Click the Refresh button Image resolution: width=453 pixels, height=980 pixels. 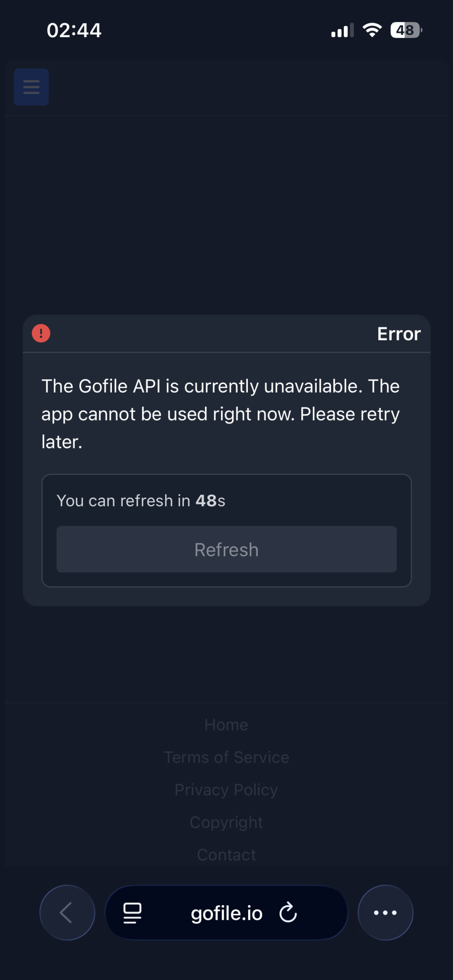(226, 549)
